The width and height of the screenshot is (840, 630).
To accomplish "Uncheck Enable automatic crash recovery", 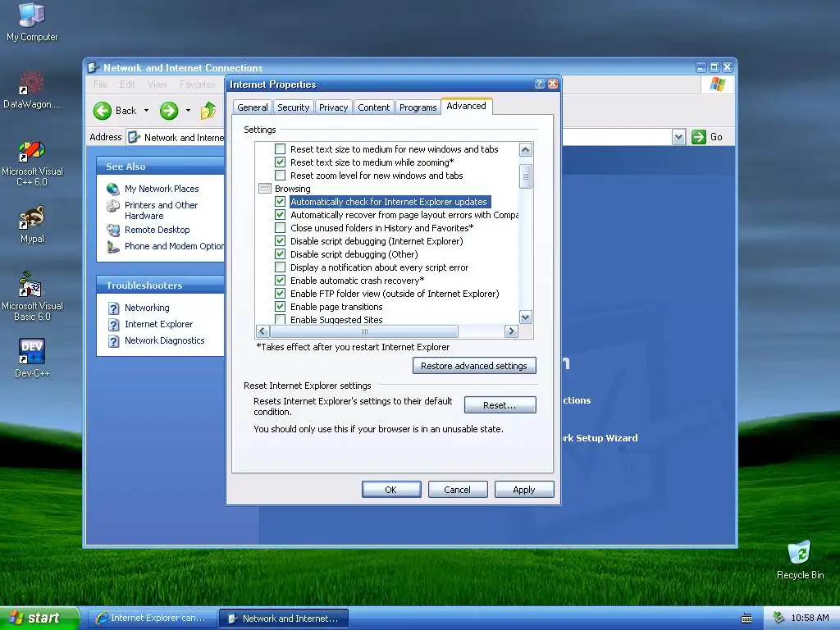I will pos(280,281).
